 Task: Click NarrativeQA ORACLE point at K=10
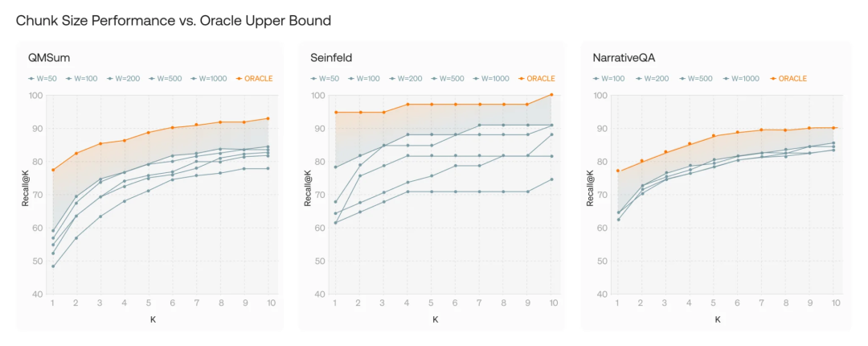click(833, 128)
